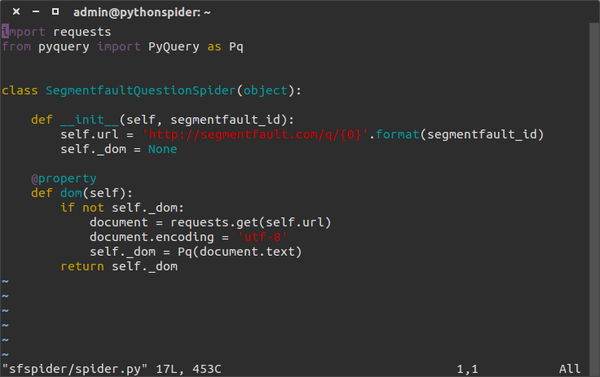600x377 pixels.
Task: Click the status line file name sfspider/spider.py
Action: pos(75,369)
